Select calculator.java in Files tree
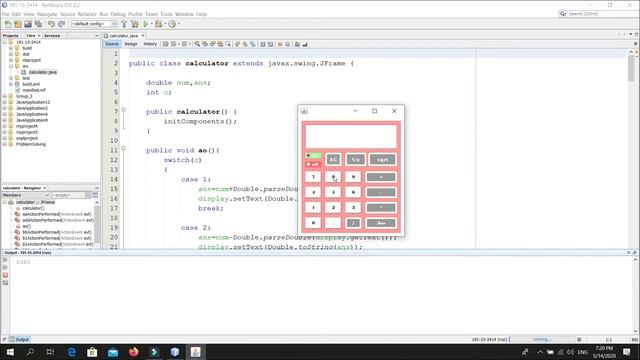The width and height of the screenshot is (640, 360). [x=42, y=72]
